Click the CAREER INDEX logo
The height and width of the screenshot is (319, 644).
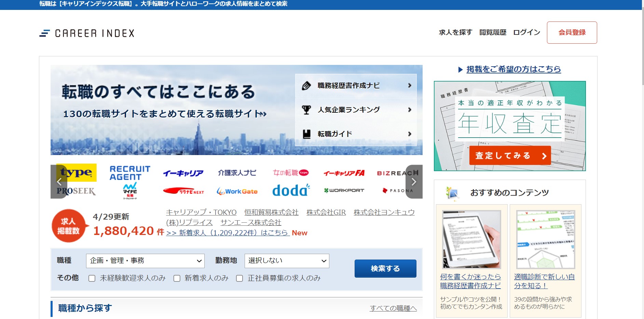click(86, 33)
